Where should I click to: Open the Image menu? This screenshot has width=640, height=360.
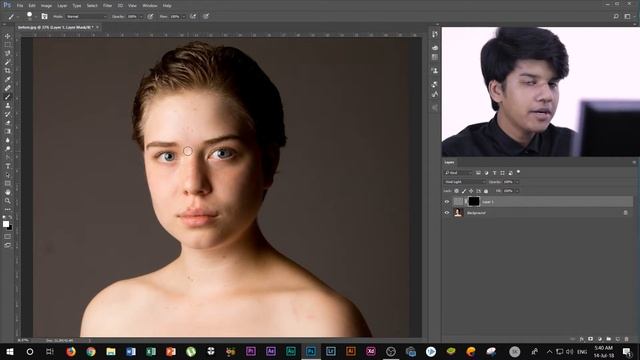coord(46,6)
